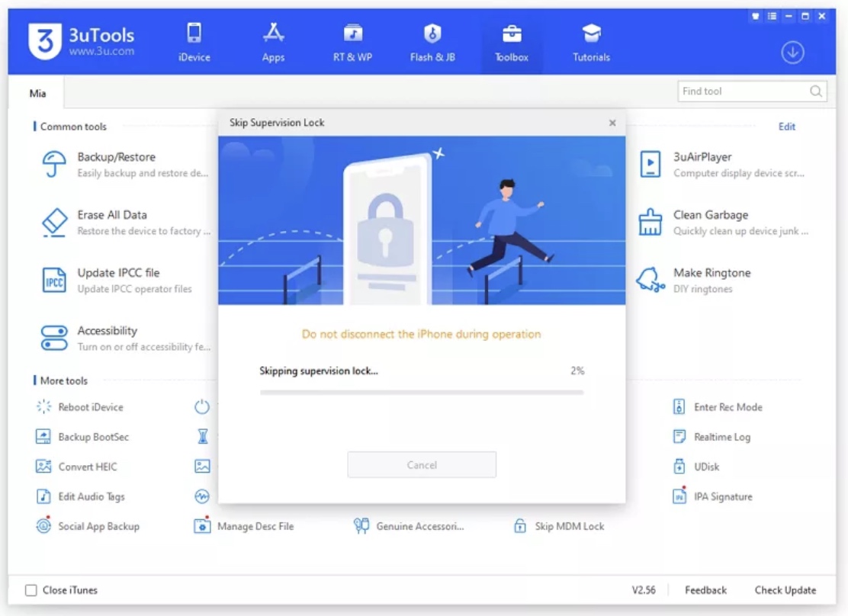Open the skin shirt icon in title bar

756,16
